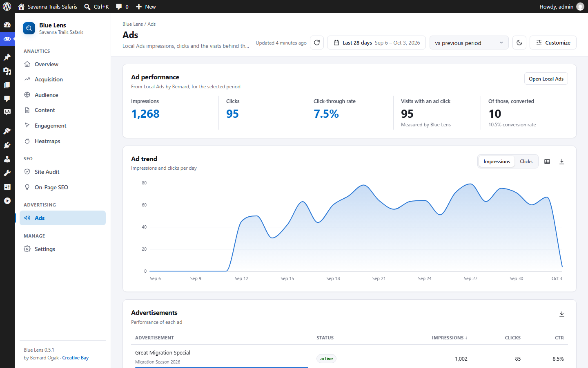Click + New in the admin bar

tap(146, 7)
